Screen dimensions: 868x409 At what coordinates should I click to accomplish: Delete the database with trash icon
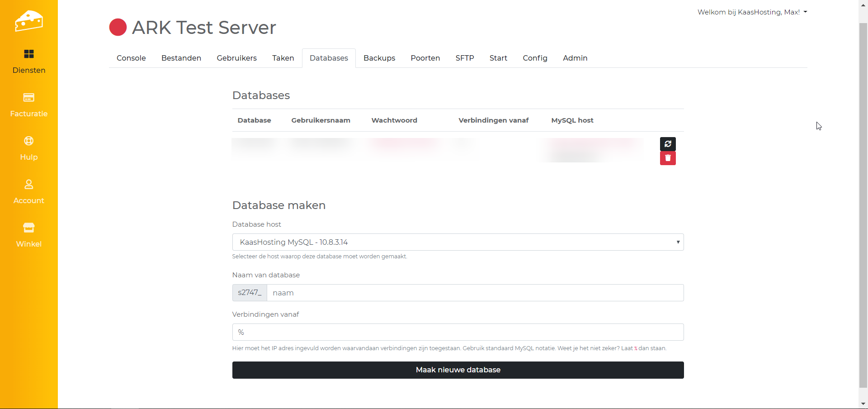[668, 158]
